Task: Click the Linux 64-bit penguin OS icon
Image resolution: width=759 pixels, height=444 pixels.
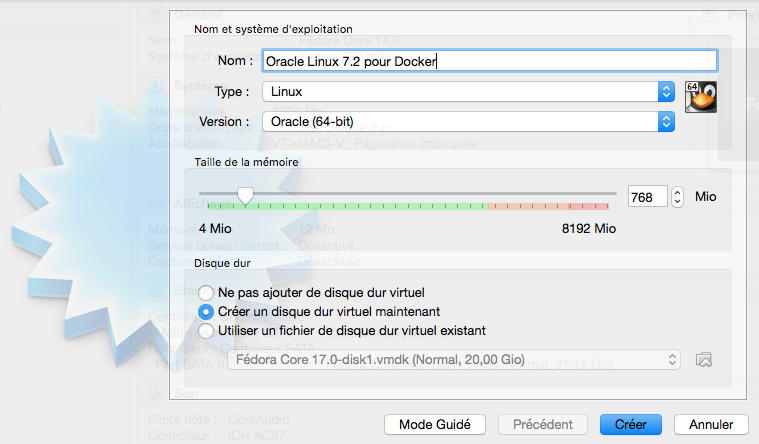Action: point(704,100)
